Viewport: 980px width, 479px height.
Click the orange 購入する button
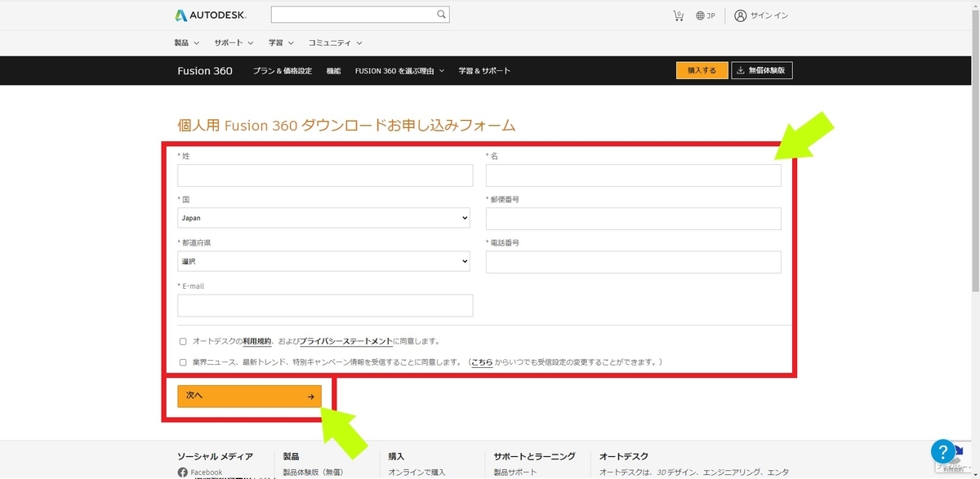[x=701, y=70]
